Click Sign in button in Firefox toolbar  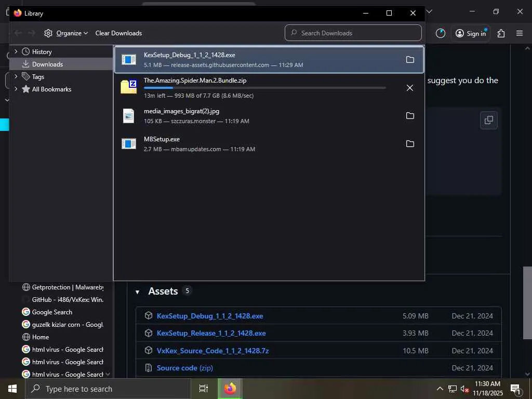pyautogui.click(x=471, y=33)
